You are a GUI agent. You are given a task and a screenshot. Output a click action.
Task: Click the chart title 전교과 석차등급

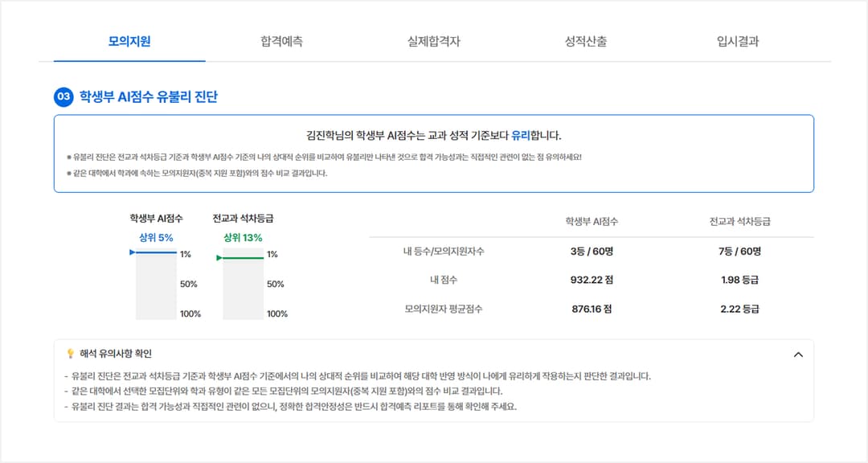click(x=243, y=219)
